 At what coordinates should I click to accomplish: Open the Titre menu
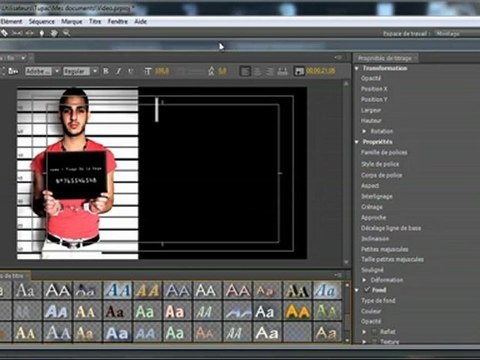click(95, 21)
